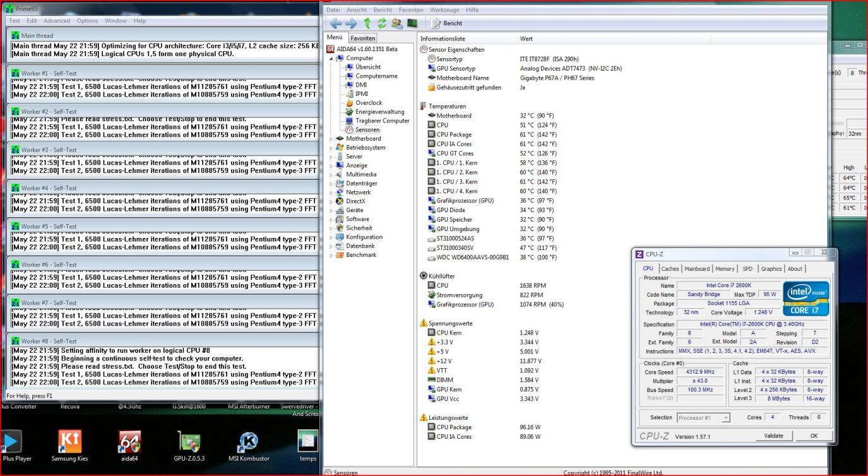Screen dimensions: 868x476
Task: Expand the Server tree node
Action: [331, 157]
